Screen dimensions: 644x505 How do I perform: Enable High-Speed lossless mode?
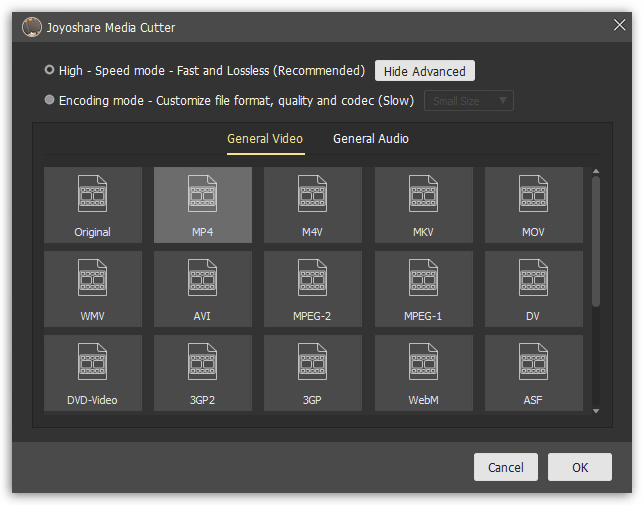(x=50, y=71)
